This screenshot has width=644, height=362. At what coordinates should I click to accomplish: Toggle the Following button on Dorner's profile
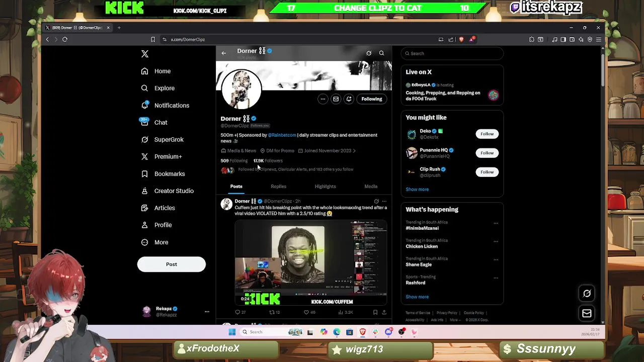coord(372,99)
